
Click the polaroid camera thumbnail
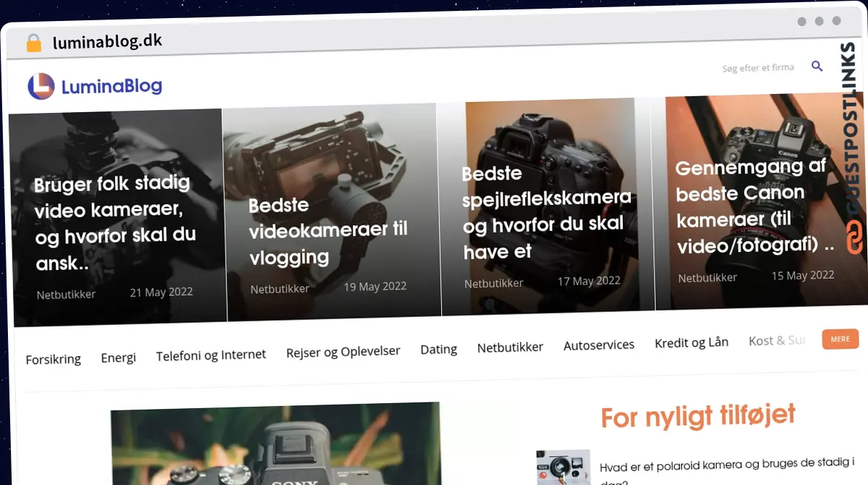click(x=563, y=467)
